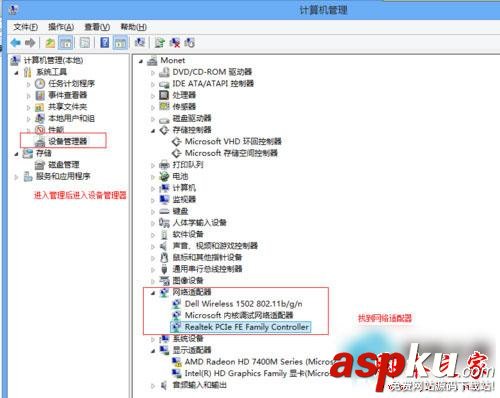Click the USB plug icon beside 通用串行总线控制器
The height and width of the screenshot is (398, 500).
tap(164, 269)
